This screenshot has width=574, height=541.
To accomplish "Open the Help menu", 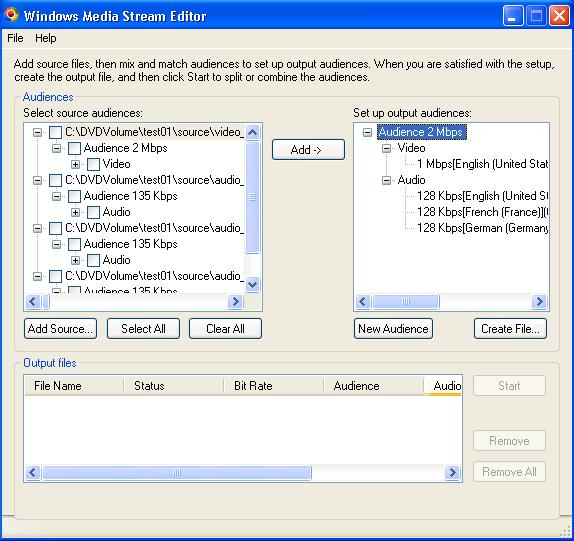I will [x=45, y=38].
